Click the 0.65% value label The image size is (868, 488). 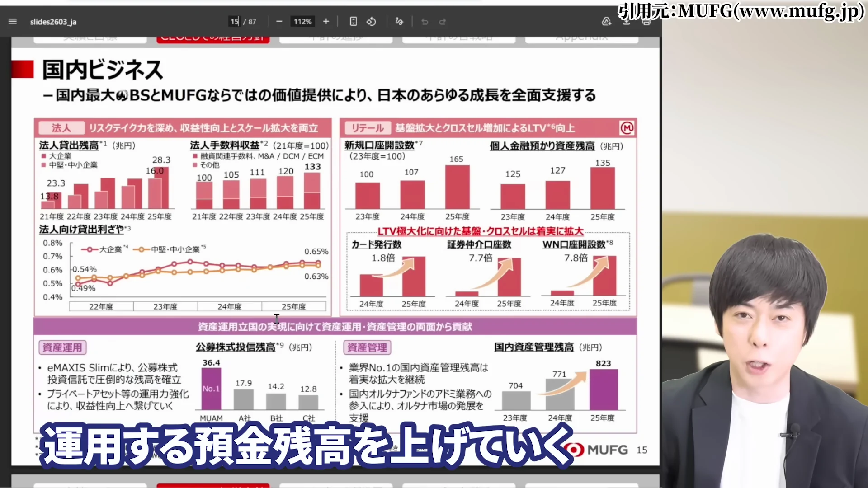click(316, 252)
